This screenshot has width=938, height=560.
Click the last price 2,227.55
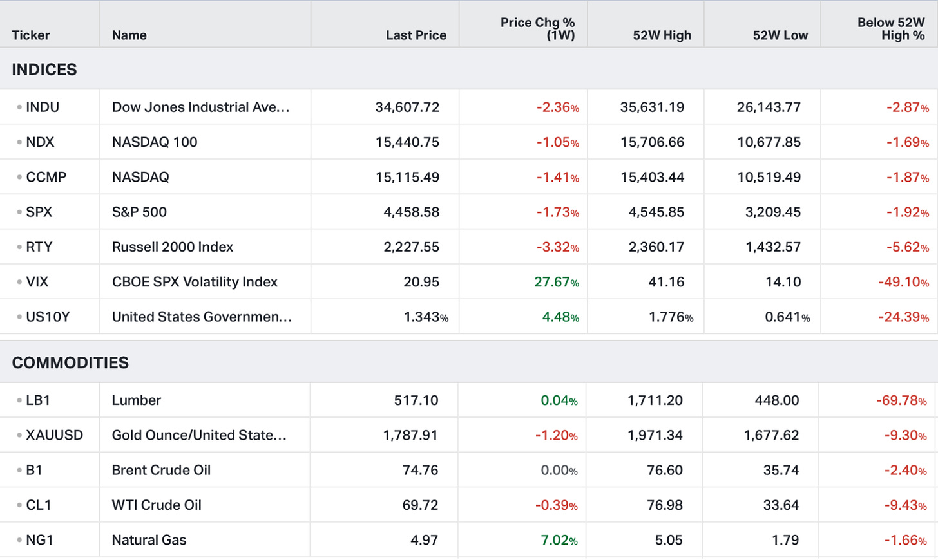(x=411, y=247)
